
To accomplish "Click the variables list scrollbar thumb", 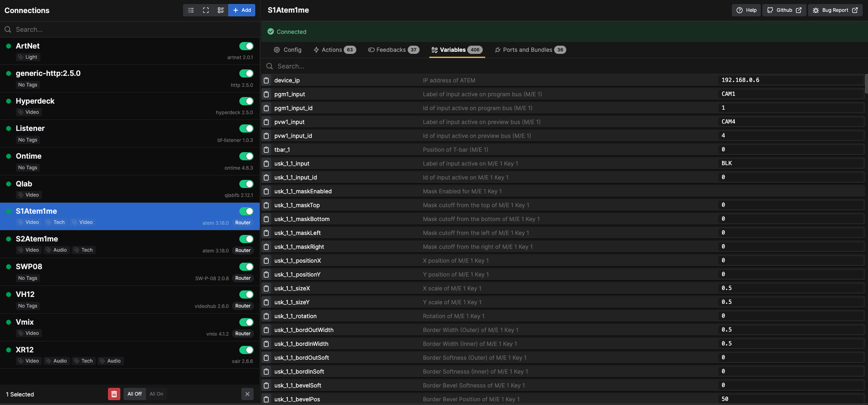I will (866, 84).
